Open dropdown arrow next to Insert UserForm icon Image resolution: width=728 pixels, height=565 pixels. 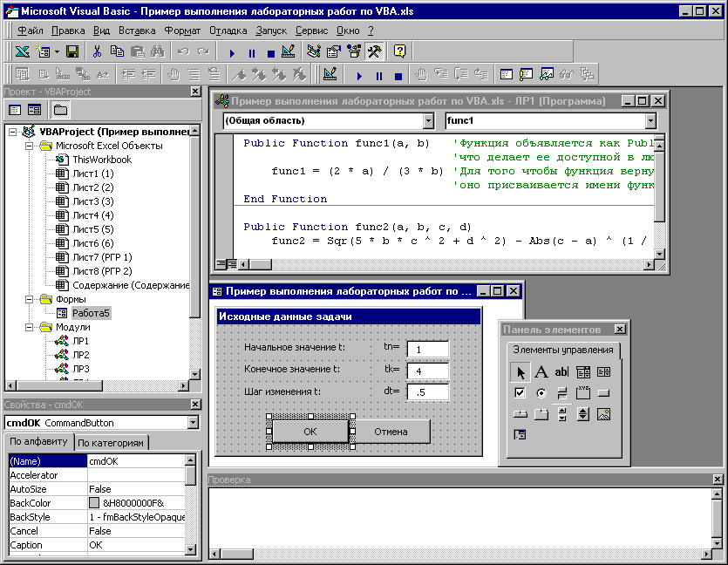point(58,51)
